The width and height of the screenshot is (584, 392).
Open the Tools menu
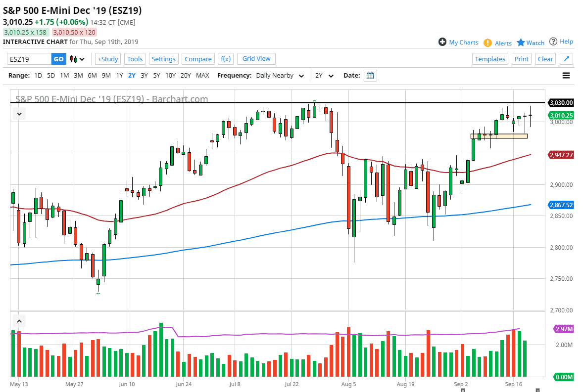135,59
